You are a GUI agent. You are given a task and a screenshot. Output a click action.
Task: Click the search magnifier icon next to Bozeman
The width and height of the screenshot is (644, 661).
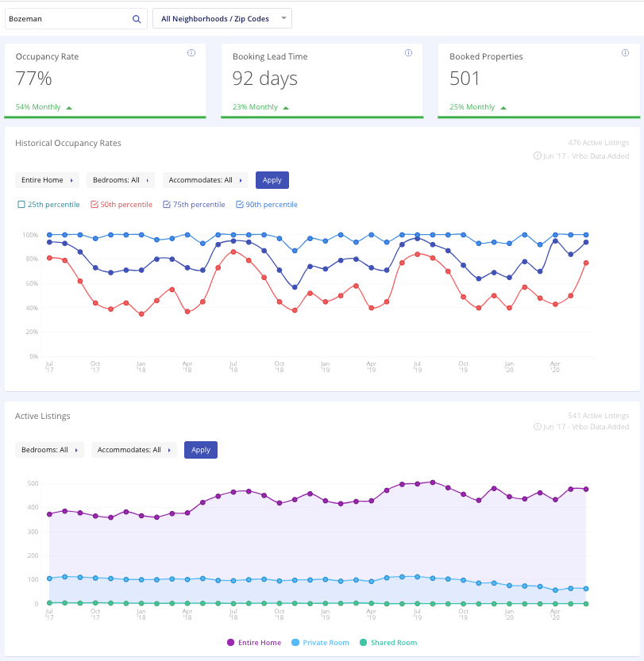[137, 19]
